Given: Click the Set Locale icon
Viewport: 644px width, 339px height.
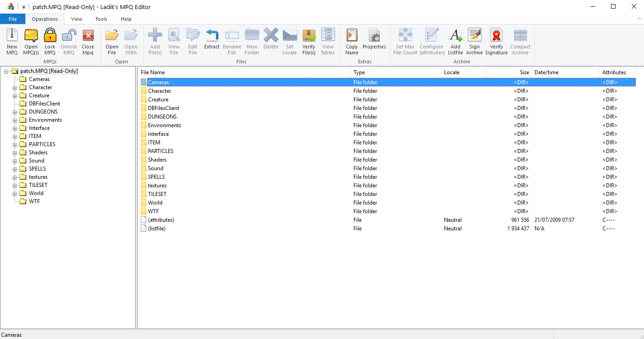Looking at the screenshot, I should pos(290,35).
